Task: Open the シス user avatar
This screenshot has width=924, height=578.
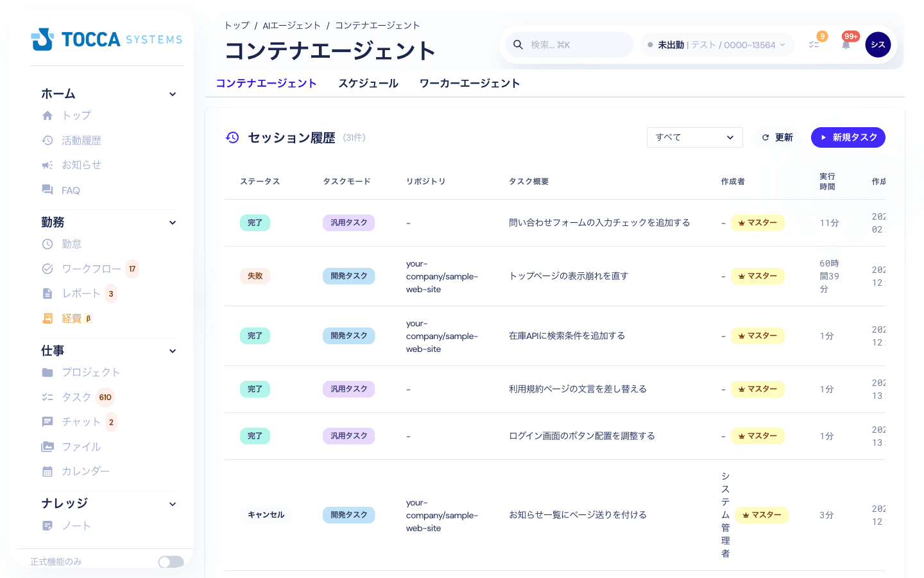Action: click(x=878, y=44)
